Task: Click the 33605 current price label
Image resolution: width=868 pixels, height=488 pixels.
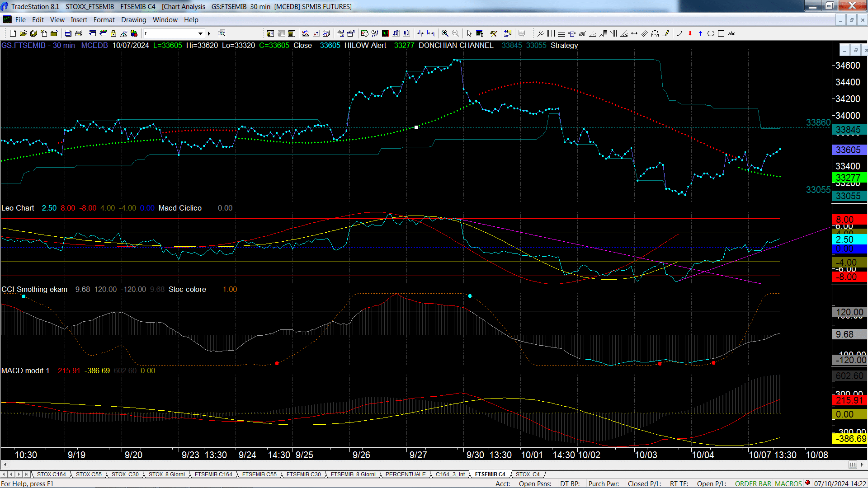Action: [x=849, y=150]
